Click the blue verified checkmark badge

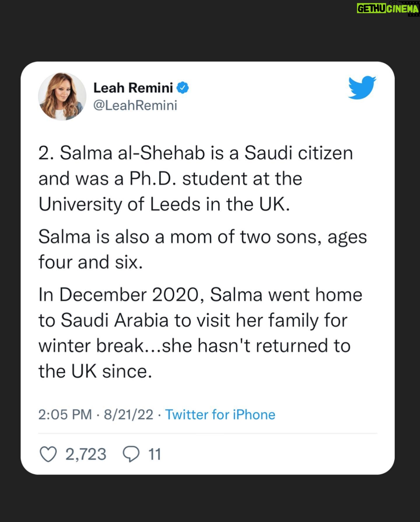(x=183, y=88)
